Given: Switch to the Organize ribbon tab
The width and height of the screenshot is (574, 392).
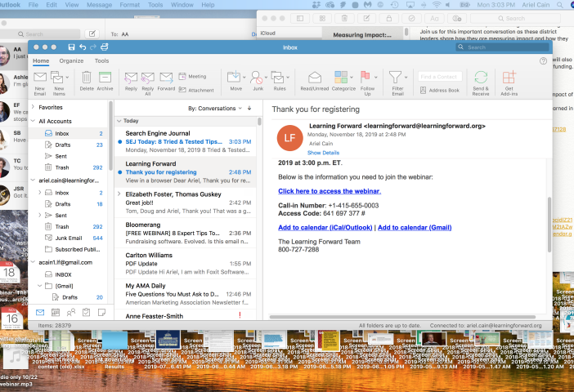Looking at the screenshot, I should [x=71, y=60].
